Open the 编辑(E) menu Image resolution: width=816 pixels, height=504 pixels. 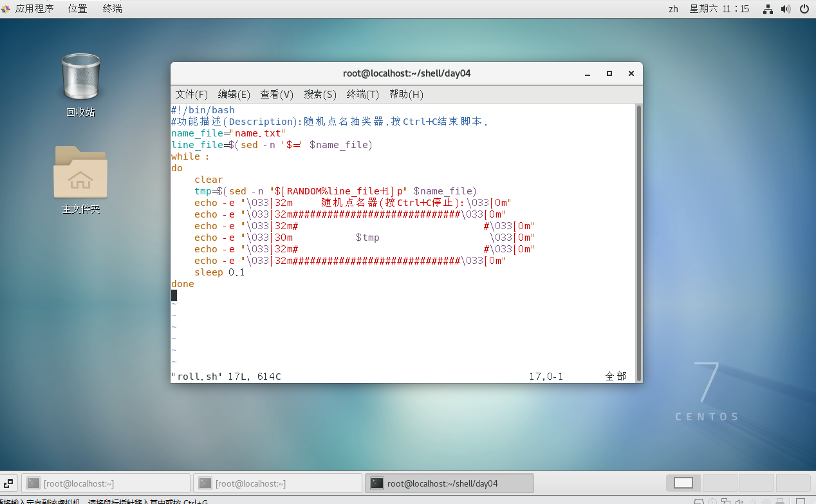(x=234, y=95)
